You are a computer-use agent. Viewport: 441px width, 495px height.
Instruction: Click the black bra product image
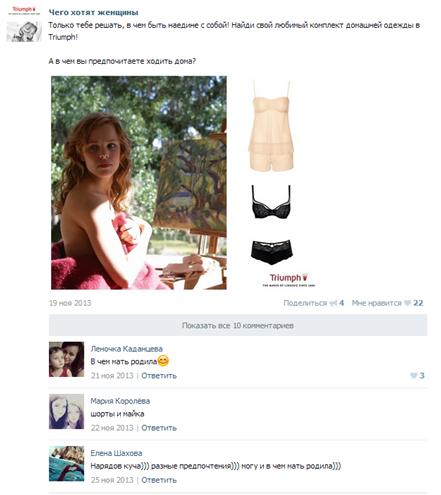tap(271, 202)
